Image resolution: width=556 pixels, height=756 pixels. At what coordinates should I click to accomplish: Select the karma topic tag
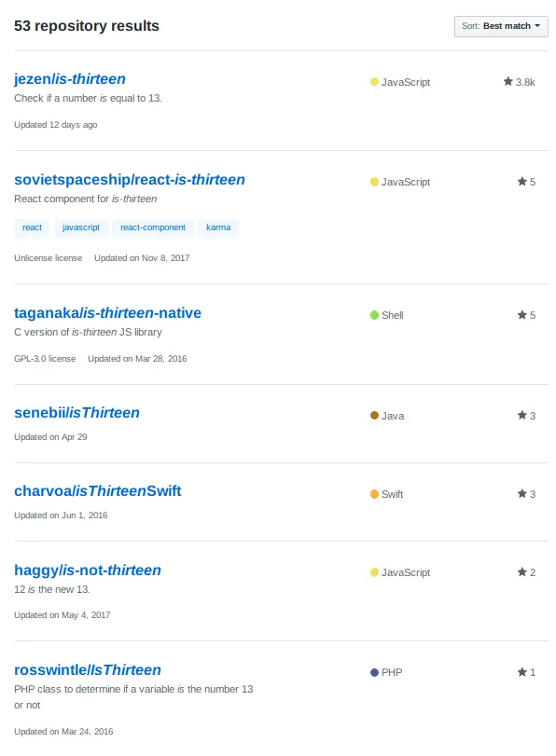tap(218, 227)
